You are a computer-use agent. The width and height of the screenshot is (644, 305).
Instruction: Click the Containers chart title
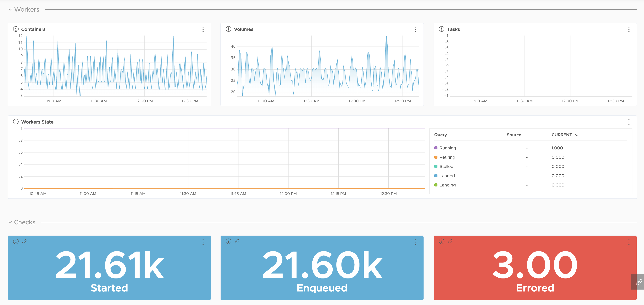(x=33, y=29)
